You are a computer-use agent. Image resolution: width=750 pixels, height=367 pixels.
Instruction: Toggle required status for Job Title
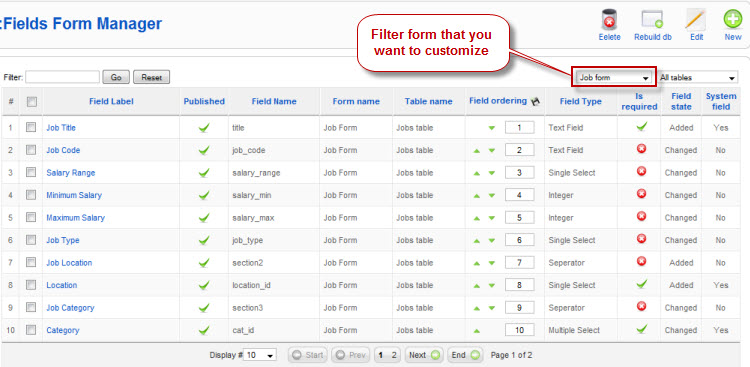pos(642,126)
